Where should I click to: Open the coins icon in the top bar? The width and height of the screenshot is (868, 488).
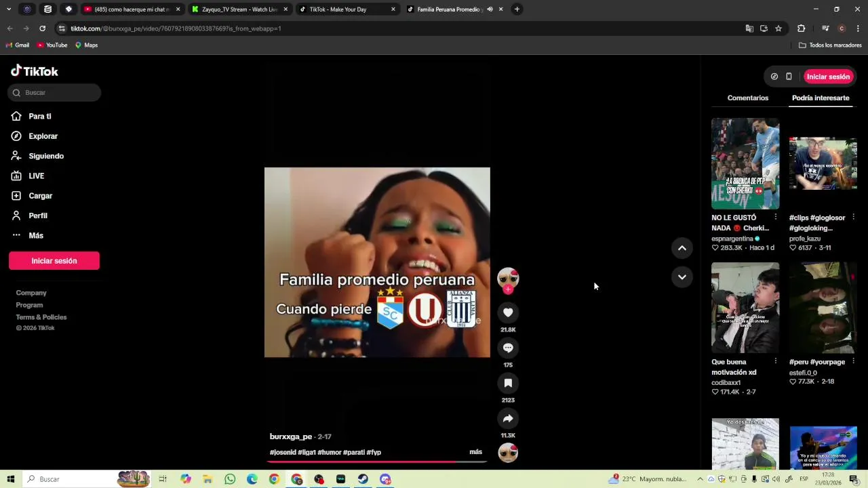774,77
